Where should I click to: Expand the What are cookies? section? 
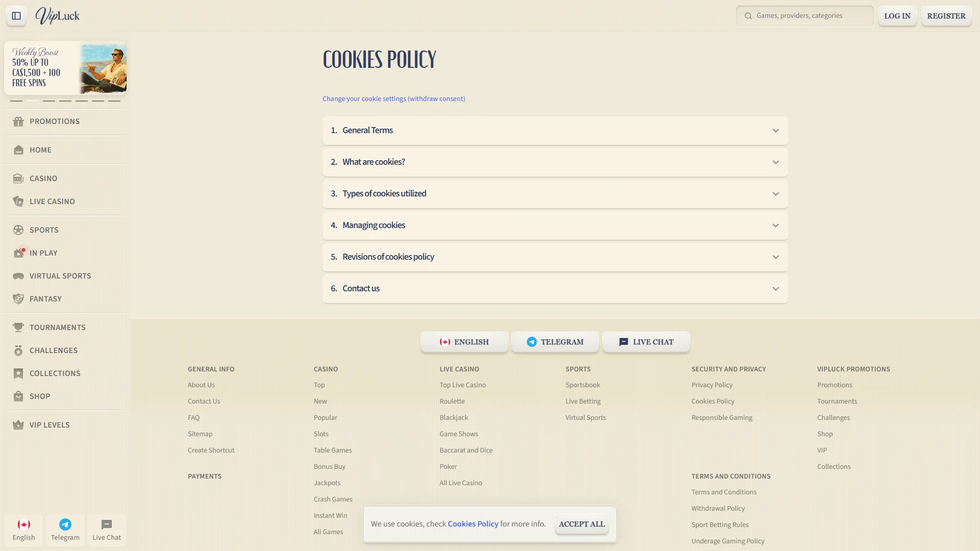coord(555,162)
